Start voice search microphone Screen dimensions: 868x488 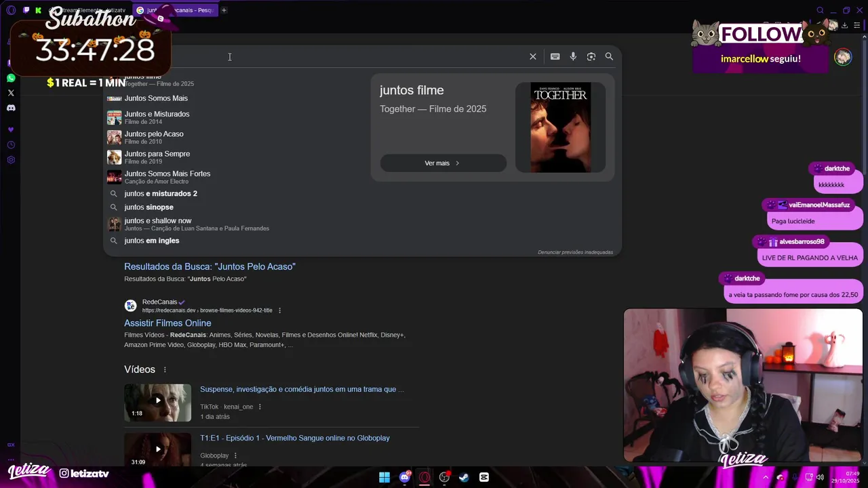pyautogui.click(x=573, y=57)
